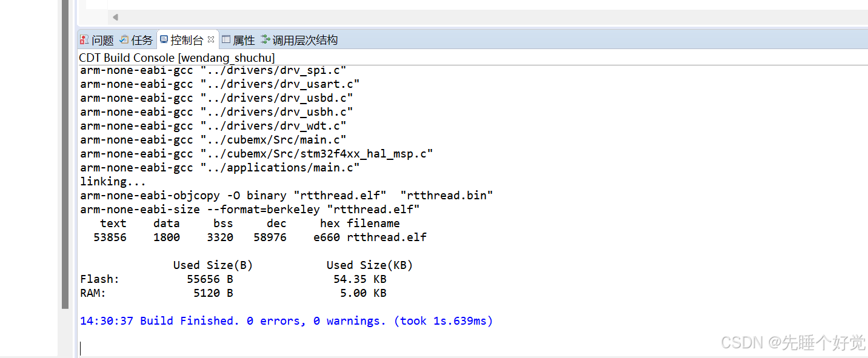Click the Properties (属性) table icon
The height and width of the screenshot is (358, 868).
tap(226, 39)
